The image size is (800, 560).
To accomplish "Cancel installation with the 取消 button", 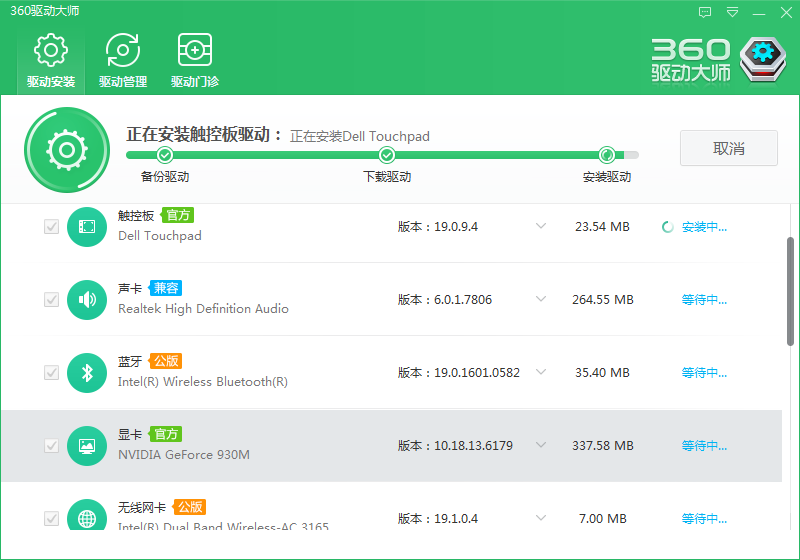I will 729,148.
